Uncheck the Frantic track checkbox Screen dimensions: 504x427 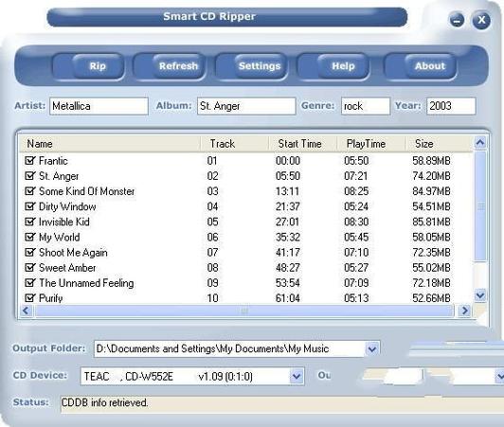click(29, 160)
